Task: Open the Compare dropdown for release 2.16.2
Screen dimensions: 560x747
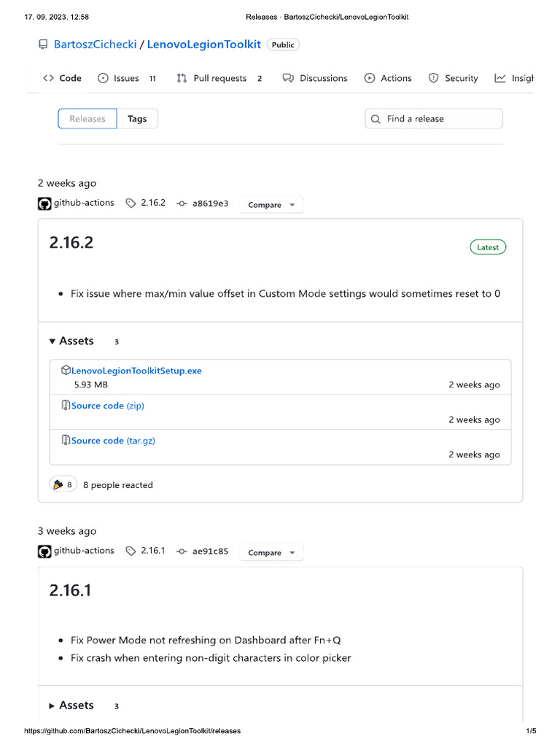Action: click(271, 205)
